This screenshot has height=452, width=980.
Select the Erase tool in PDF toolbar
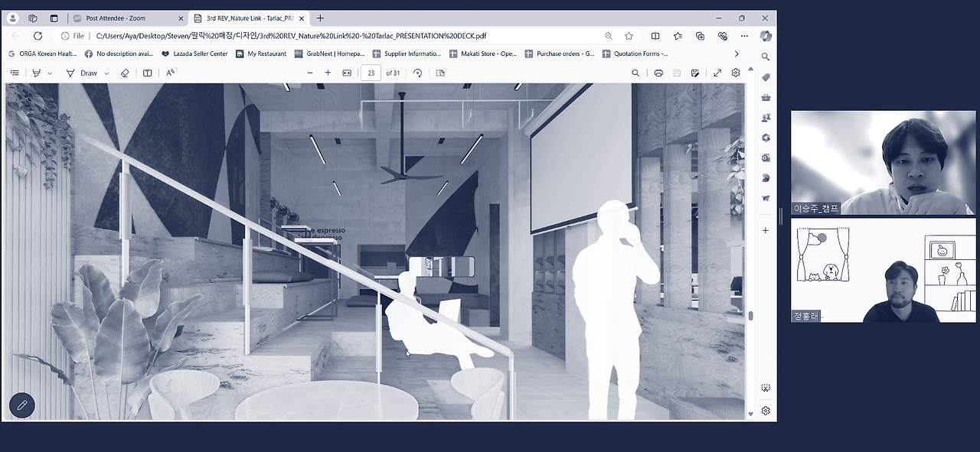coord(125,73)
